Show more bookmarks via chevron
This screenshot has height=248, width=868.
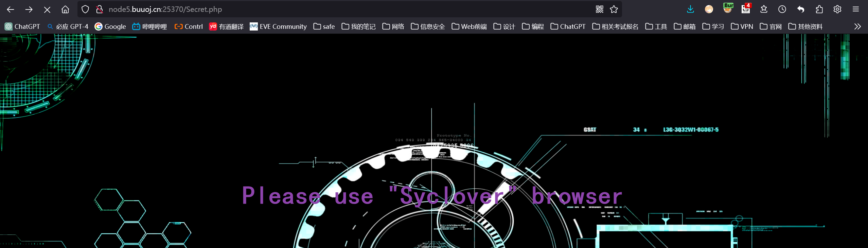[x=857, y=26]
